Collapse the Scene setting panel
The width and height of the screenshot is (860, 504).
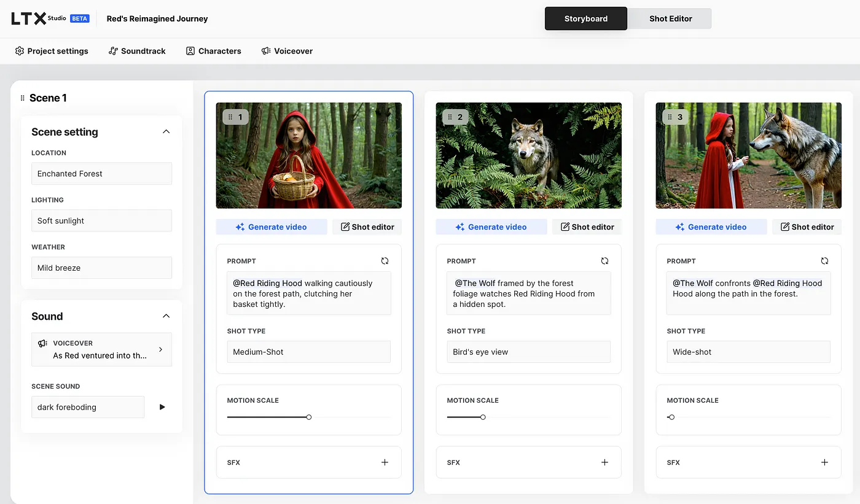coord(166,132)
